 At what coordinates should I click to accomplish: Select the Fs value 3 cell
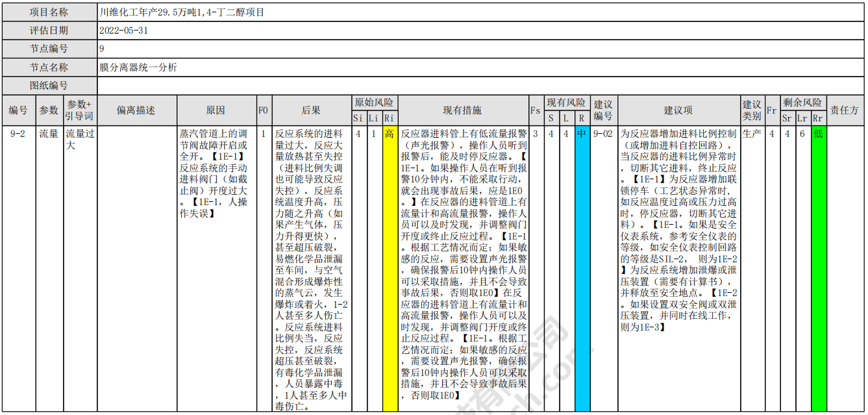pos(535,269)
